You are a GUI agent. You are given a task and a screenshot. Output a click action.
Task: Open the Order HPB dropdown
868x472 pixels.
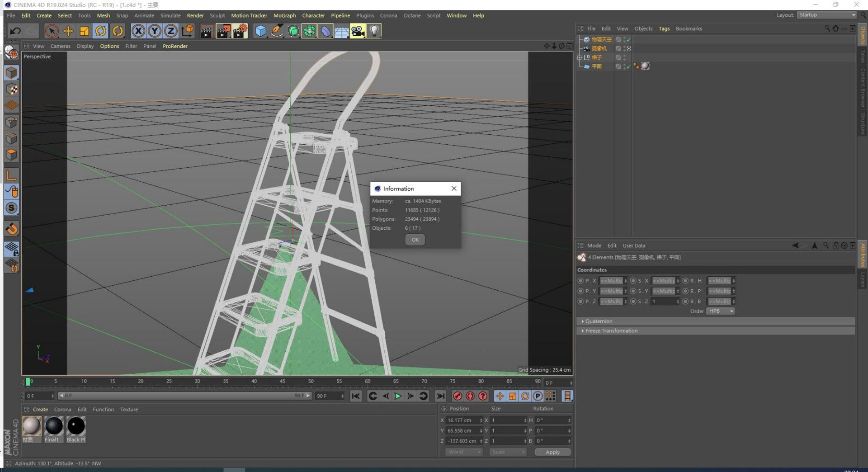coord(721,311)
